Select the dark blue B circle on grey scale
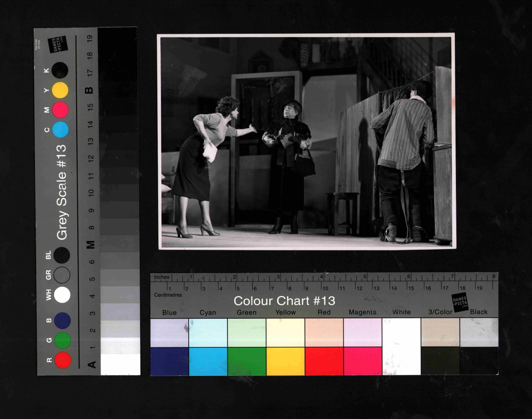 tap(62, 320)
